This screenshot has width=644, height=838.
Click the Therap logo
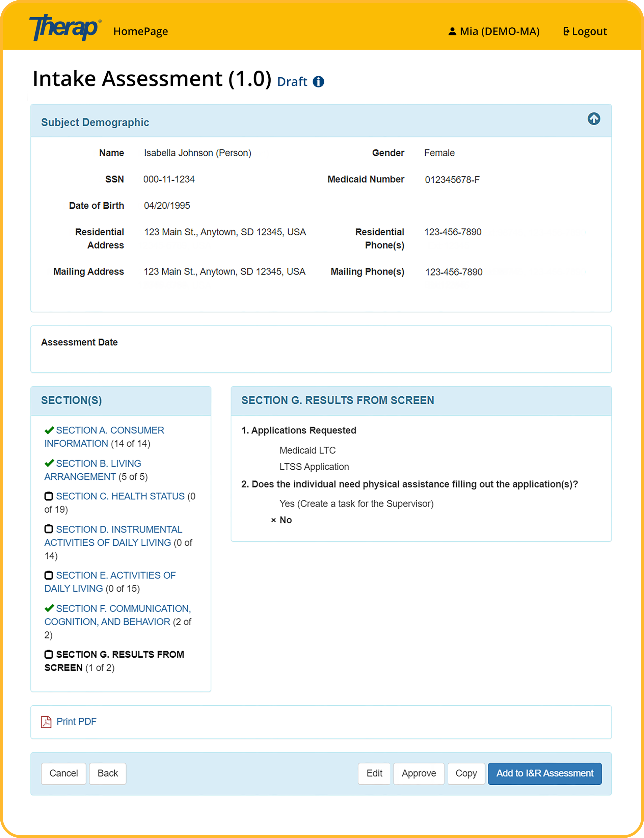pyautogui.click(x=65, y=28)
